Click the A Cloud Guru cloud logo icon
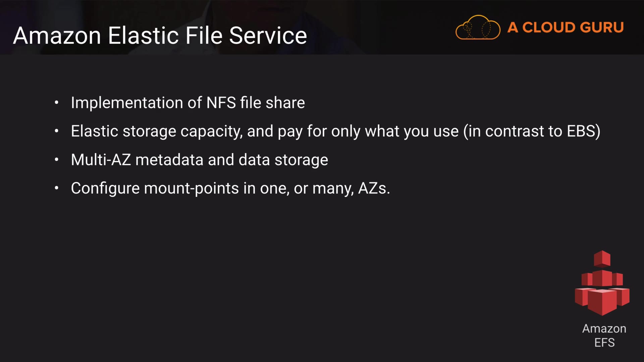Image resolution: width=644 pixels, height=362 pixels. 478,27
